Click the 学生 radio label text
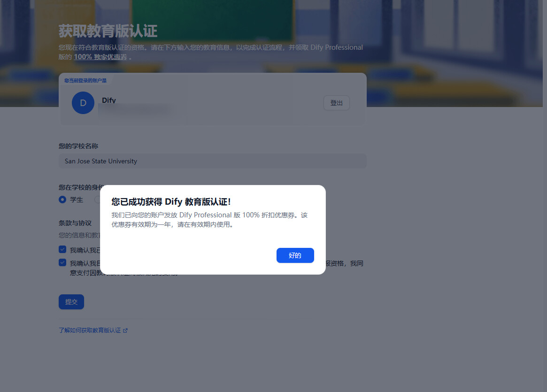This screenshot has height=392, width=547. point(77,200)
